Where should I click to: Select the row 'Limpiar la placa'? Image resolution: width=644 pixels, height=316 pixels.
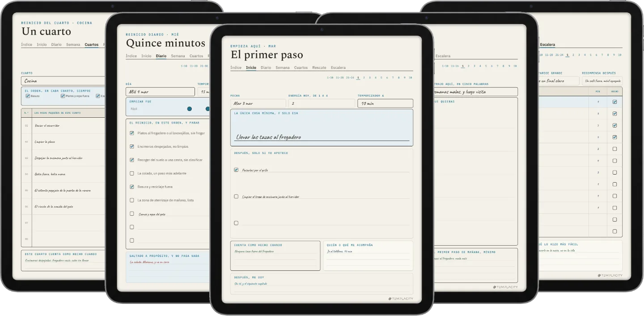tap(63, 142)
